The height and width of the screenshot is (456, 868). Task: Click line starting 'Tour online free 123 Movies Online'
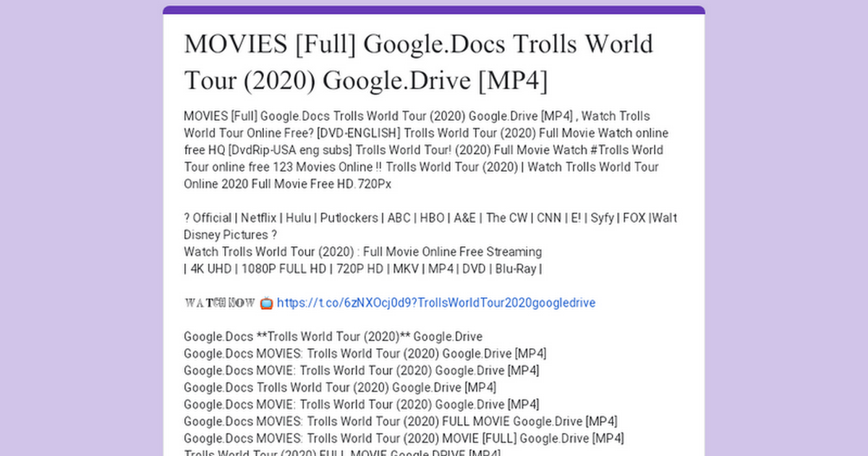421,167
